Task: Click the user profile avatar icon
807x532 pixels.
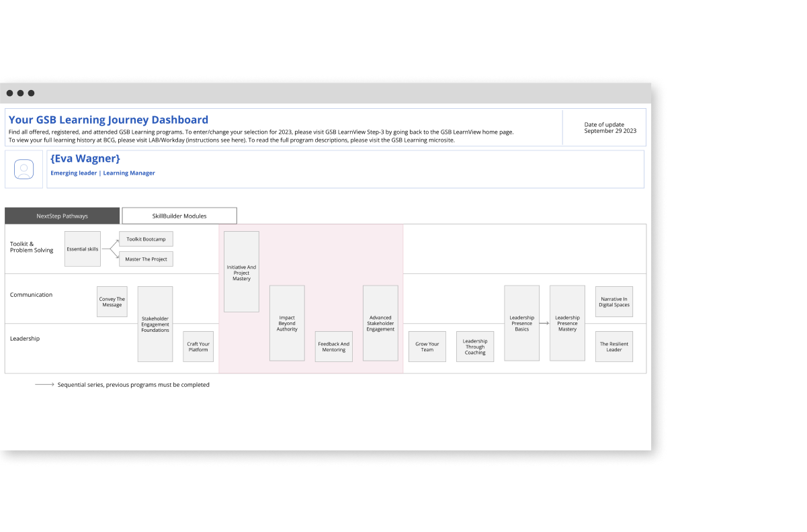Action: [24, 169]
